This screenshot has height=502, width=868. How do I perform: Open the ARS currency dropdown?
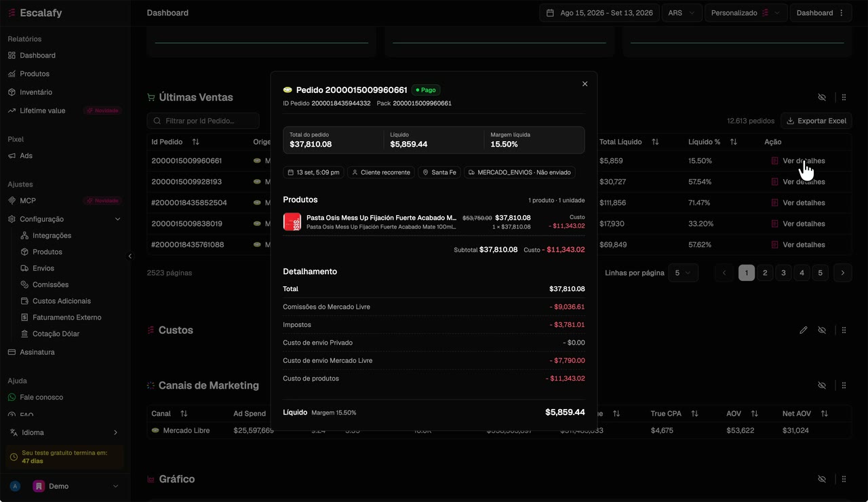[x=682, y=13]
